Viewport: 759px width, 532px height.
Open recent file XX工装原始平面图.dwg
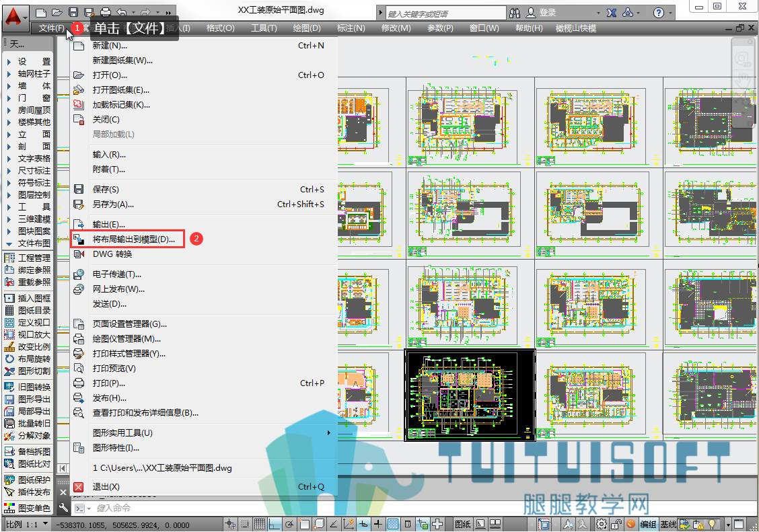pyautogui.click(x=203, y=468)
